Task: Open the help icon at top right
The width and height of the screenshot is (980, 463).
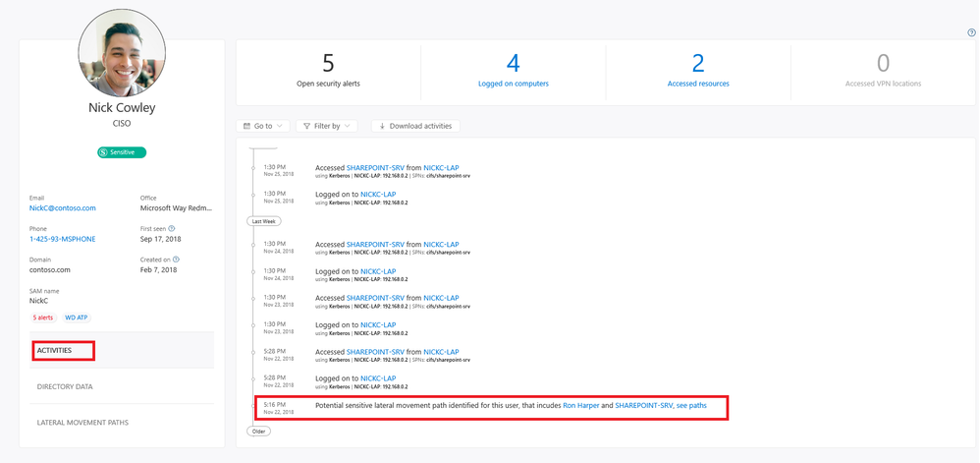Action: click(971, 33)
